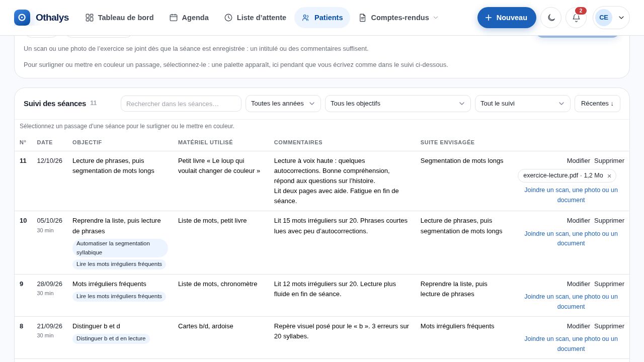
Task: Modify session 9 dated 28/09/26
Action: point(579,284)
